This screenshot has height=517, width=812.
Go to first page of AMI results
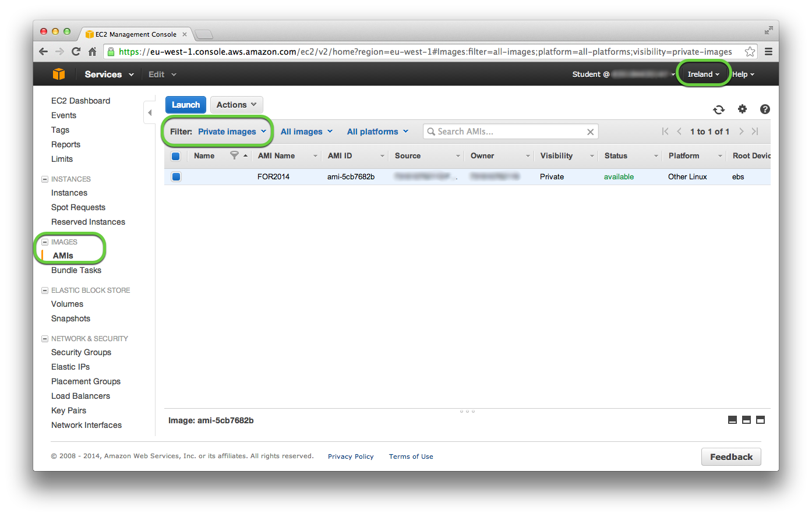coord(665,132)
